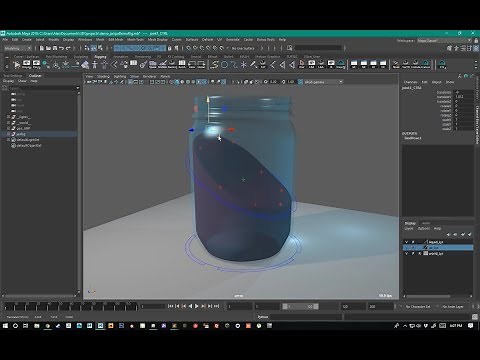Toggle playback P of the world_lyr layer
Image resolution: width=480 pixels, height=360 pixels.
click(413, 253)
